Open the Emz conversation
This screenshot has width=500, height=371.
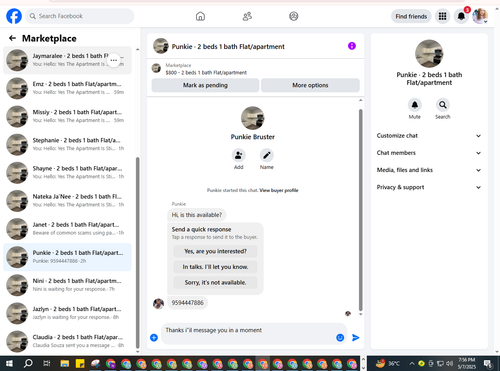[67, 88]
